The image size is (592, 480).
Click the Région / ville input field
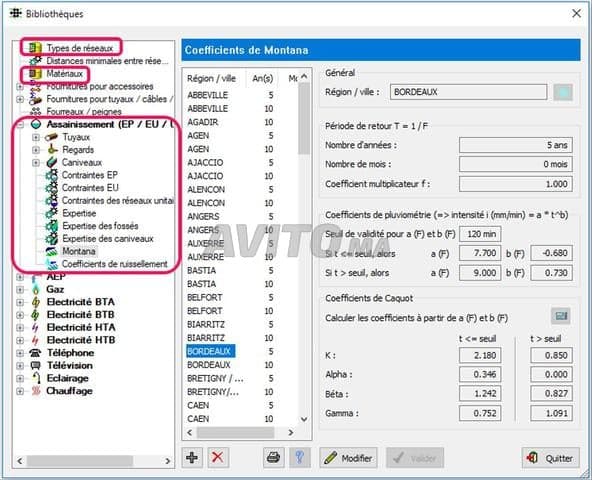(468, 92)
